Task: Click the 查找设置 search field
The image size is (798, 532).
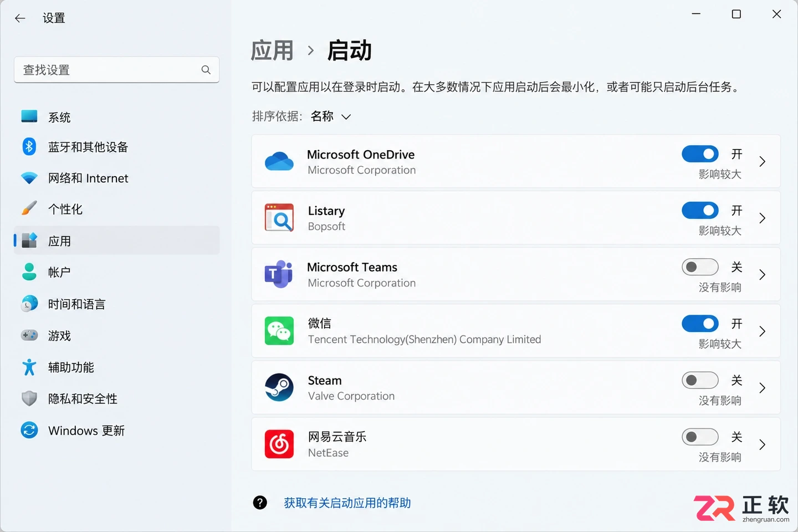Action: pyautogui.click(x=116, y=70)
